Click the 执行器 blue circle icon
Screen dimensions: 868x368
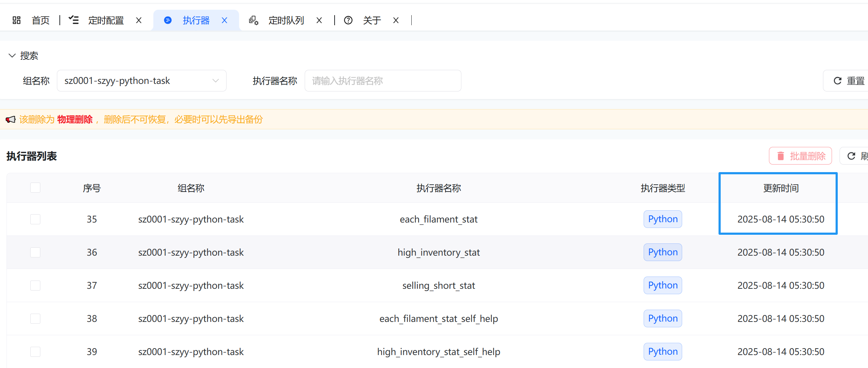click(168, 20)
